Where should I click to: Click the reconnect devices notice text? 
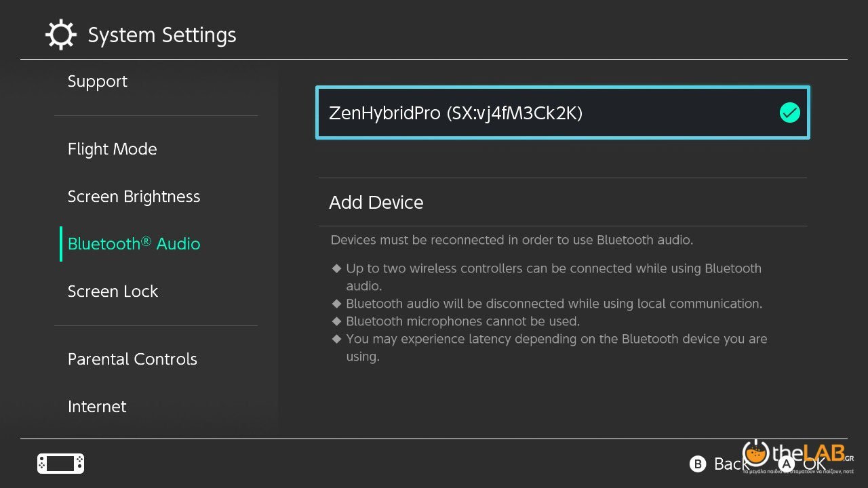point(511,240)
